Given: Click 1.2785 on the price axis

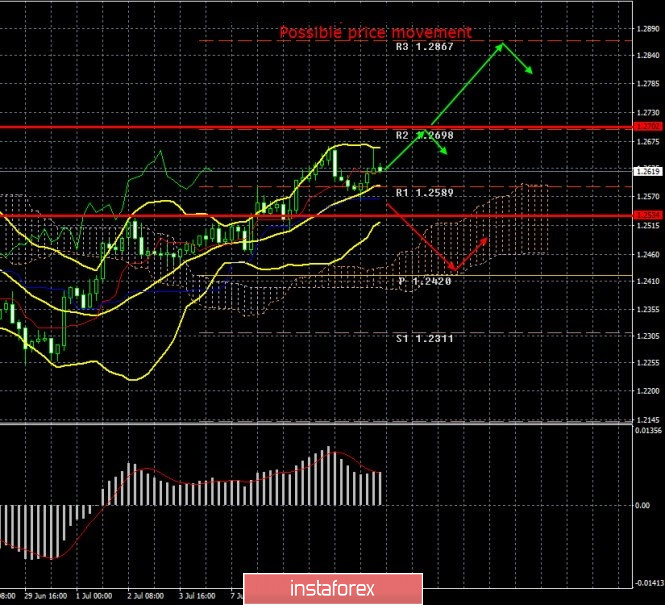Looking at the screenshot, I should [x=648, y=84].
